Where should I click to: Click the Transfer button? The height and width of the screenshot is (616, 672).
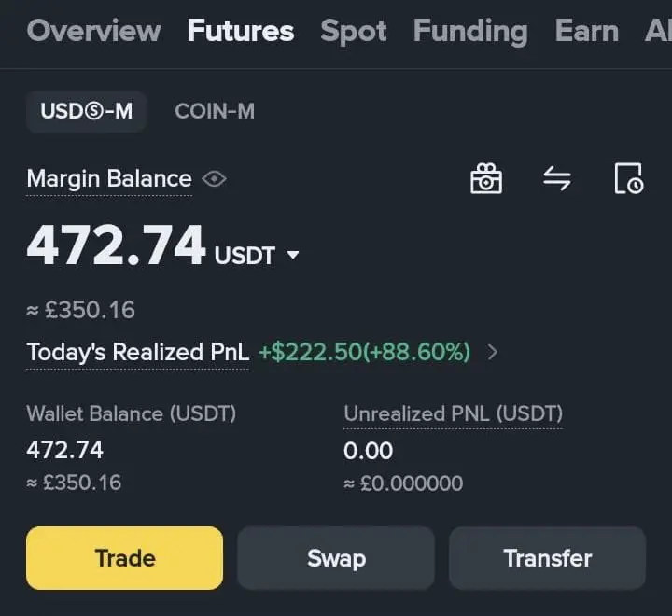click(547, 558)
